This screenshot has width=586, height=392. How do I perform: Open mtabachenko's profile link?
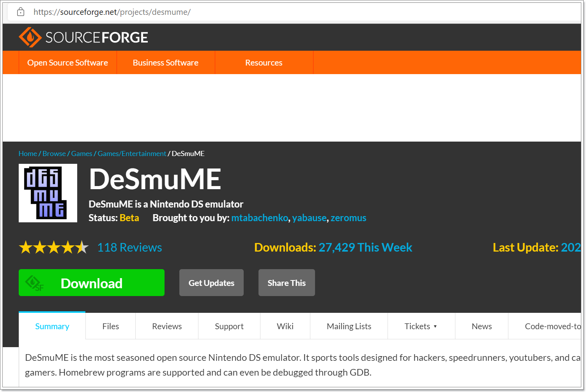260,218
